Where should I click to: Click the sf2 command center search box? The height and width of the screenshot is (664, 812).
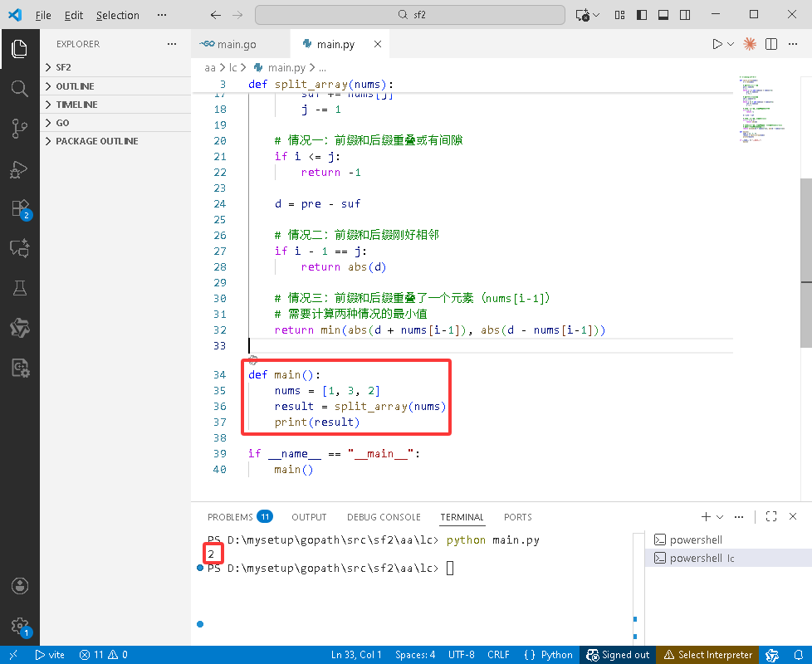410,15
